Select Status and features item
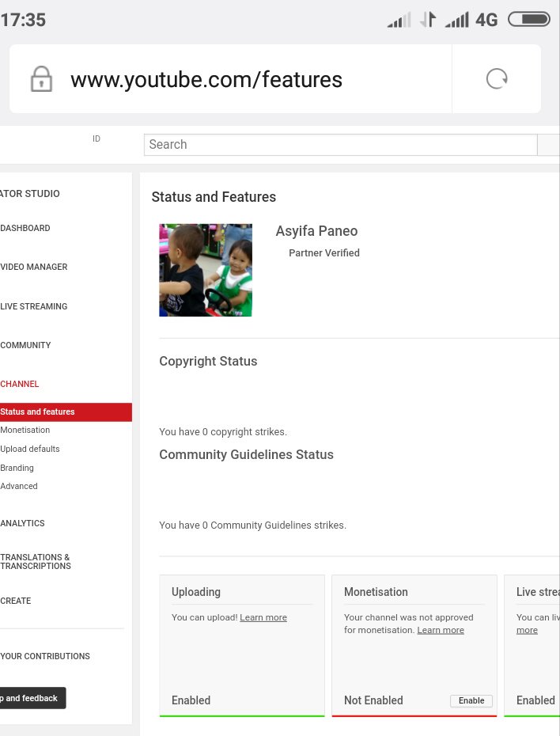 pos(66,412)
